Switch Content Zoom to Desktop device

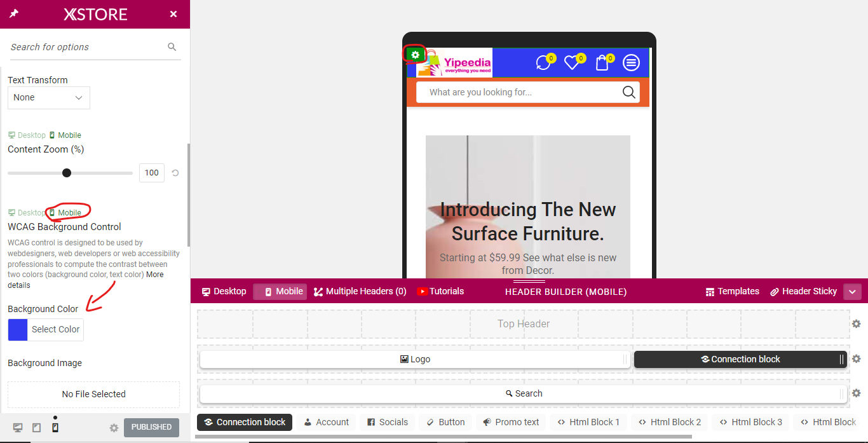[27, 135]
